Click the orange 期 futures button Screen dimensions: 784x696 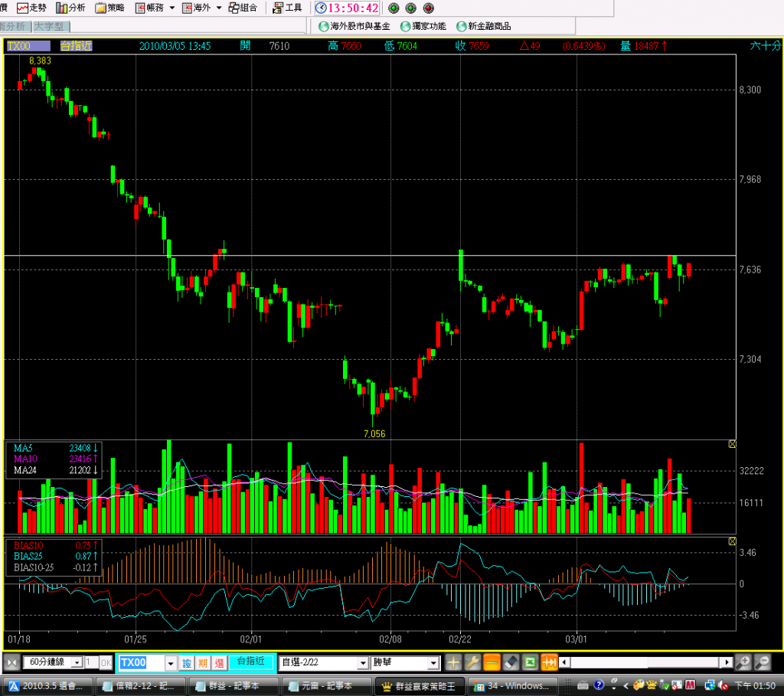[202, 663]
